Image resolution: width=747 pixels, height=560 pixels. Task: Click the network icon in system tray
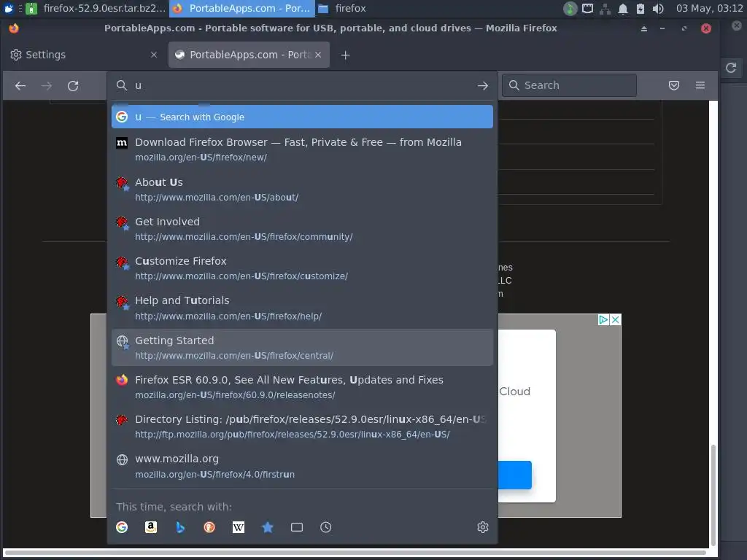[605, 9]
